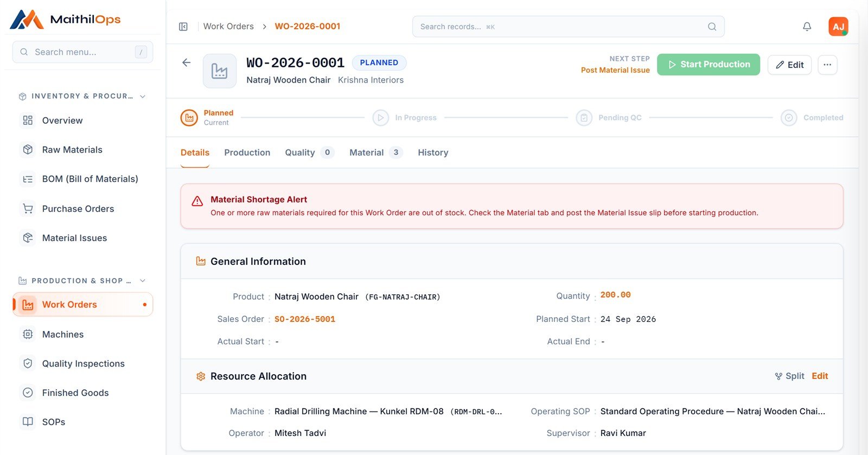The width and height of the screenshot is (868, 455).
Task: Switch to the Details tab
Action: point(195,153)
